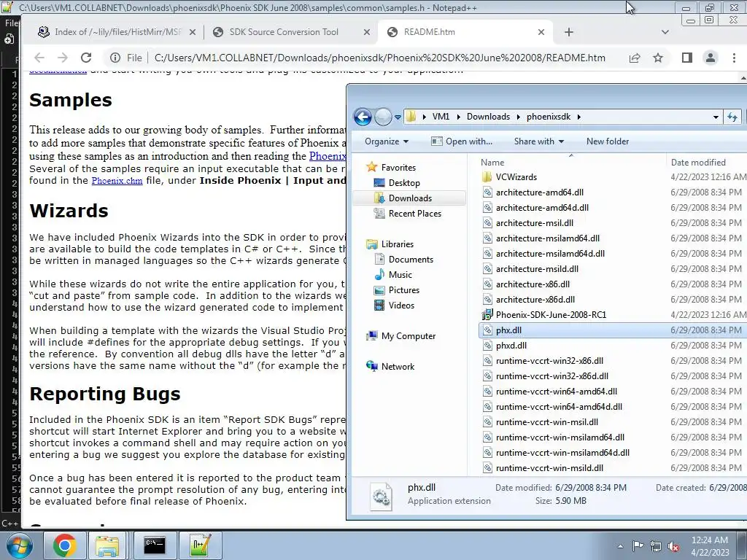Share this page icon in address bar
Viewport: 747px width, 560px height.
coord(635,58)
